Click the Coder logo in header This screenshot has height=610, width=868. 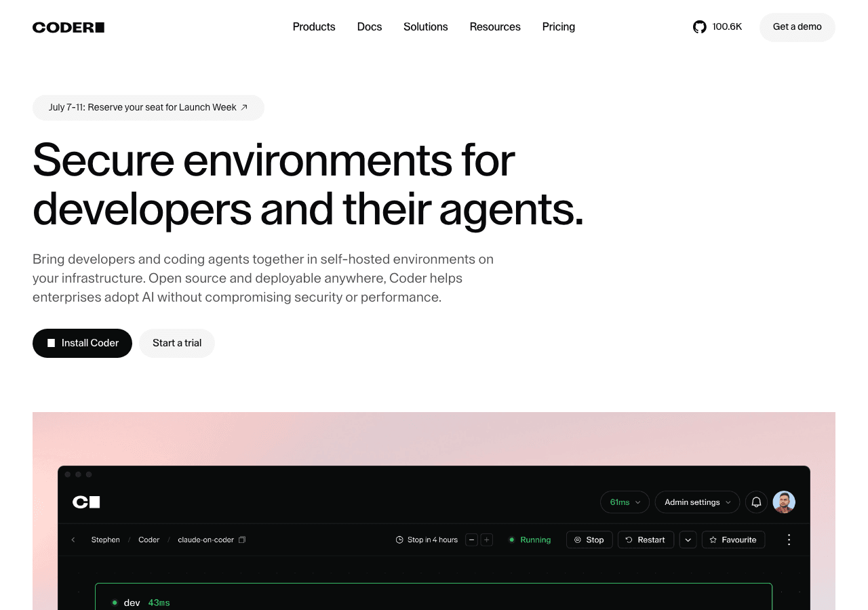coord(68,27)
